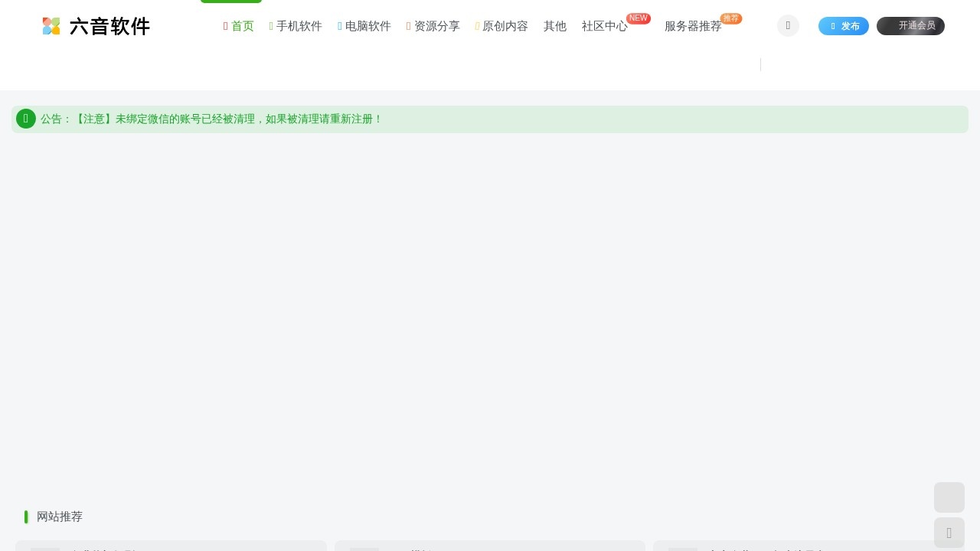Viewport: 980px width, 551px height.
Task: Click the 推荐 badge on 服务器推荐
Action: 730,18
